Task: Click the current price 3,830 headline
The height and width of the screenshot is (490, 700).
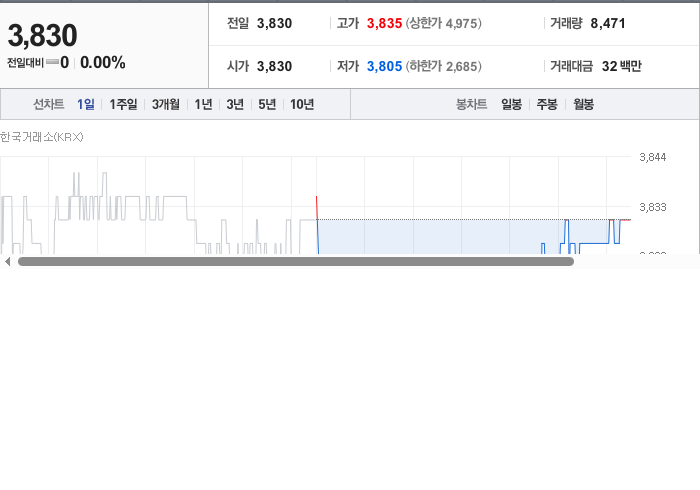Action: pos(42,35)
